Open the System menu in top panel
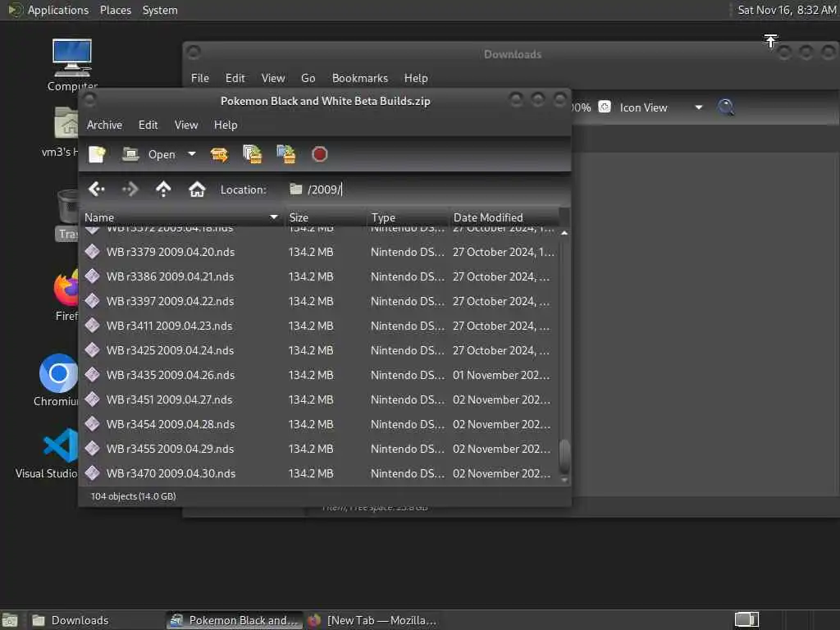This screenshot has height=630, width=840. click(160, 10)
